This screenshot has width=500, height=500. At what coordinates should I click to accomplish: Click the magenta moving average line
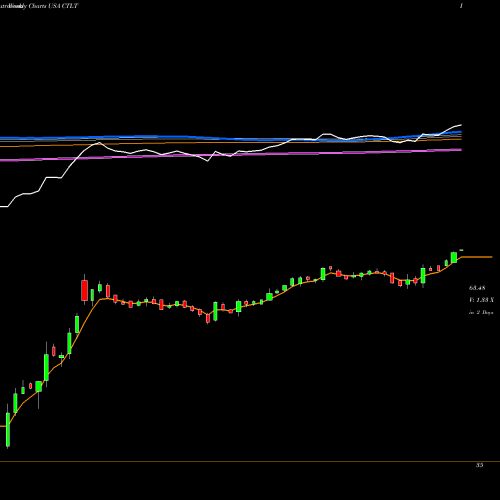point(231,155)
